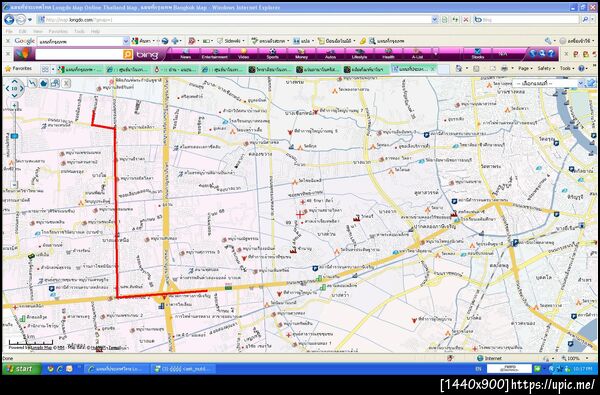600x395 pixels.
Task: Zoom out with the map minus button
Action: pos(15,184)
